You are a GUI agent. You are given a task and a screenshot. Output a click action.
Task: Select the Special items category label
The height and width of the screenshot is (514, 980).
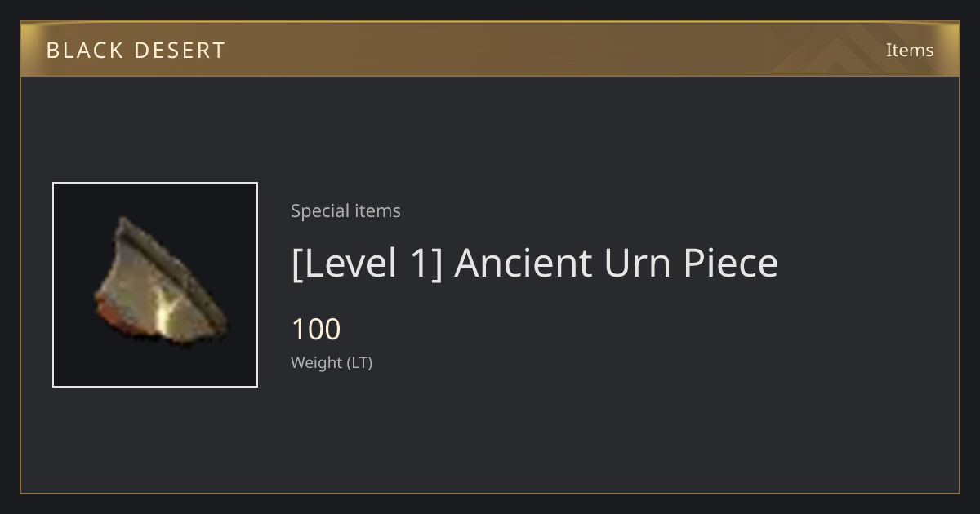point(345,210)
